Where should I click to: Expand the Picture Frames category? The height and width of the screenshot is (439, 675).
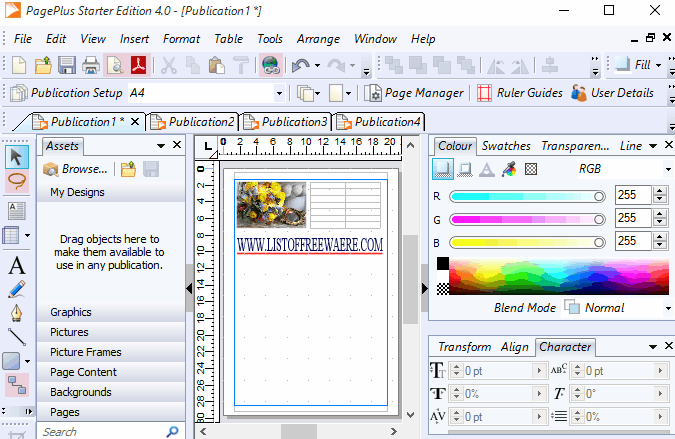(111, 352)
